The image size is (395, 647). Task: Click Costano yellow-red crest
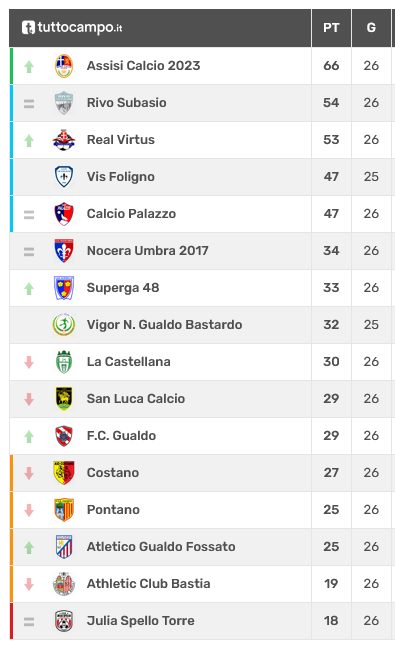pos(64,473)
